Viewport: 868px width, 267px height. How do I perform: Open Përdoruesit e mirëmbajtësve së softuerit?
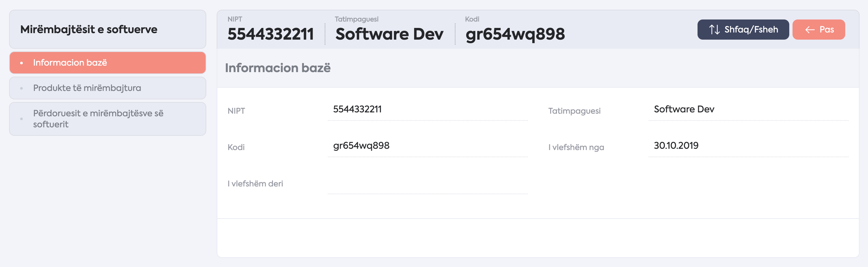coord(107,119)
